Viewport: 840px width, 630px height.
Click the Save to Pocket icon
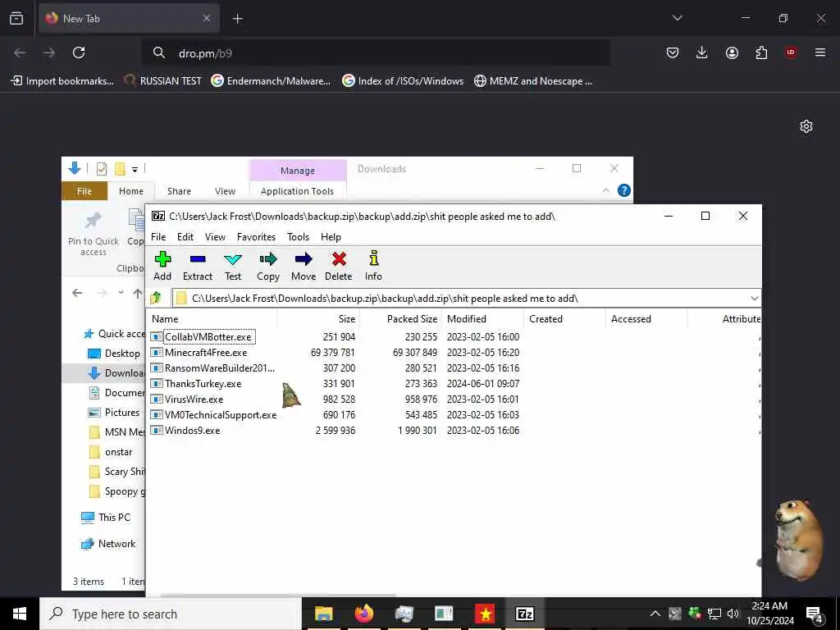673,52
